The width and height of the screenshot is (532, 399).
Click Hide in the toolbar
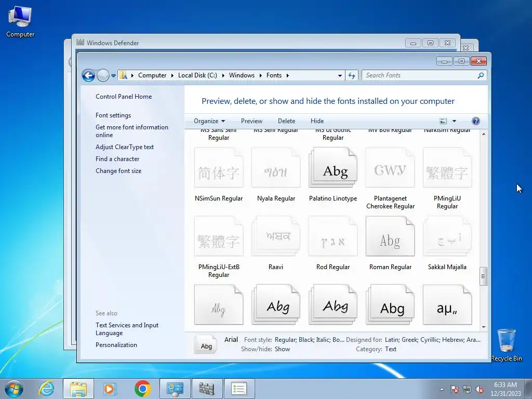[x=317, y=121]
